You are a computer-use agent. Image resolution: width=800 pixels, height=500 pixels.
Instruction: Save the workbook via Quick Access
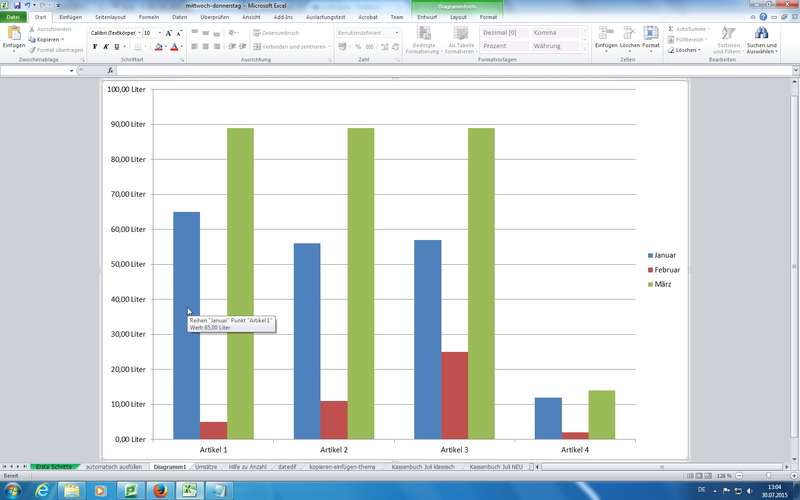point(17,6)
